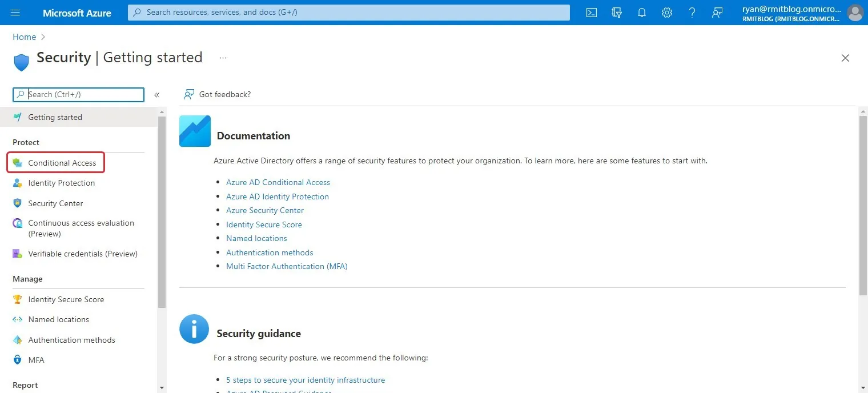Go to Home breadcrumb
This screenshot has width=868, height=393.
[25, 37]
